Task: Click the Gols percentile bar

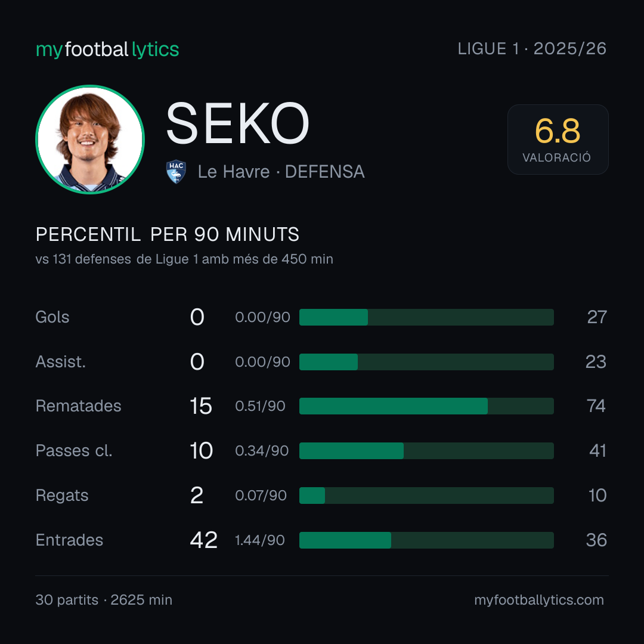Action: (426, 317)
